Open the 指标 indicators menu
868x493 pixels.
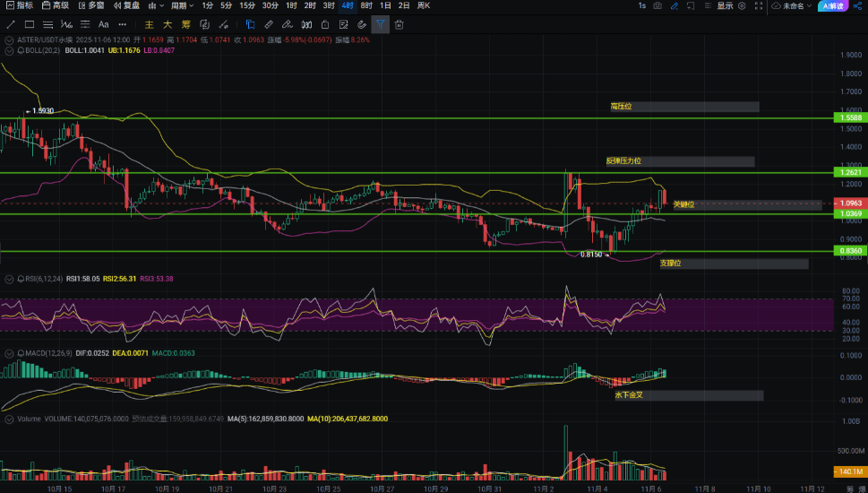coord(19,5)
